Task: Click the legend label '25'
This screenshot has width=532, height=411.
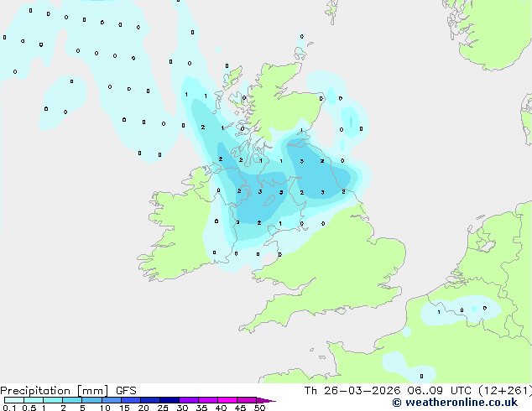Action: pos(163,408)
